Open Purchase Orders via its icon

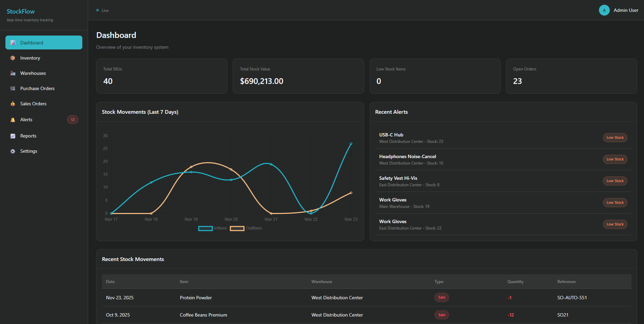point(13,88)
